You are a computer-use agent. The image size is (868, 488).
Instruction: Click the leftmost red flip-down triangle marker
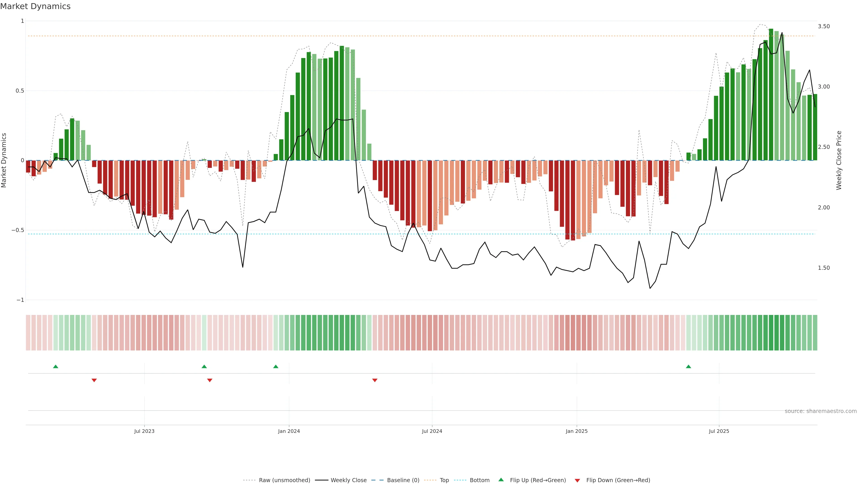94,380
